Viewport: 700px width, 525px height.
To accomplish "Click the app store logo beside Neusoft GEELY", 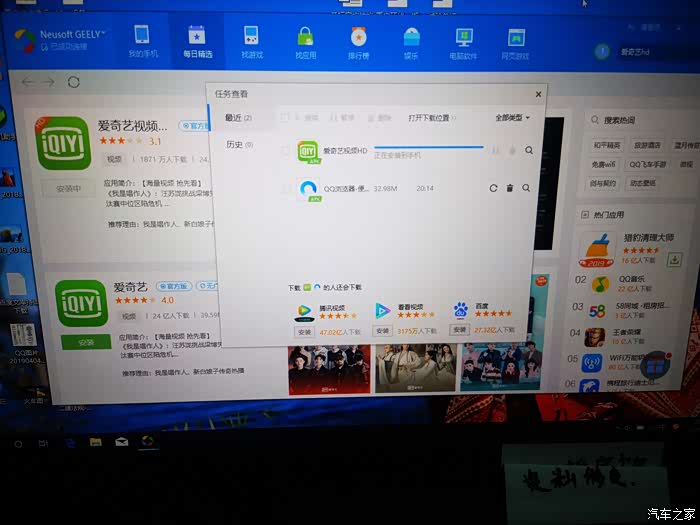I will (x=24, y=41).
